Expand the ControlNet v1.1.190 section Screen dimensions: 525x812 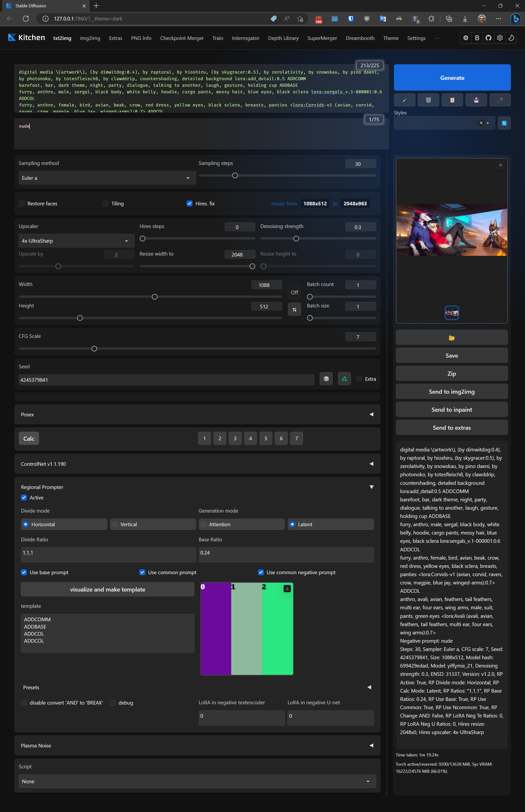pyautogui.click(x=197, y=464)
